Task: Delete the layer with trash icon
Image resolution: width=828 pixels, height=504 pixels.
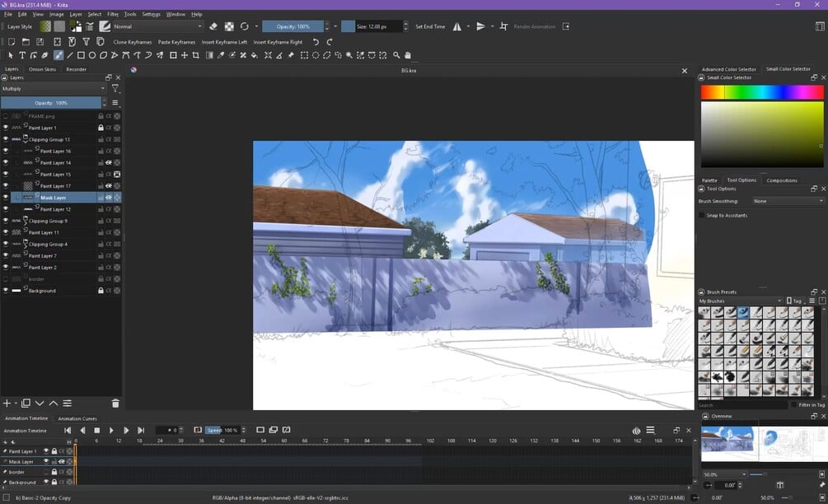Action: (x=115, y=404)
